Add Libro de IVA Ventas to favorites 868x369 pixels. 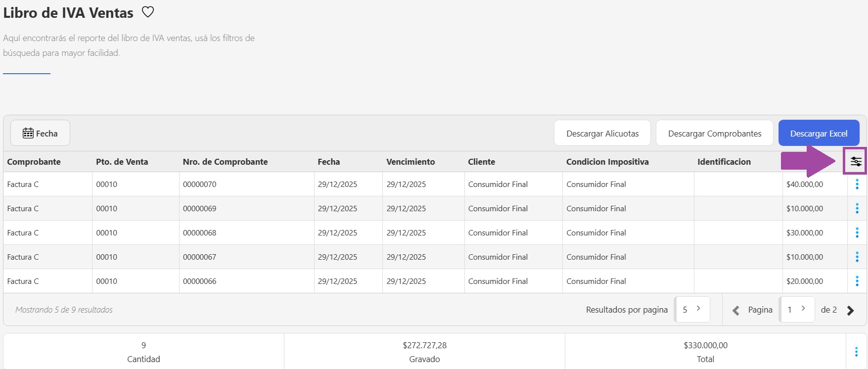(x=148, y=12)
